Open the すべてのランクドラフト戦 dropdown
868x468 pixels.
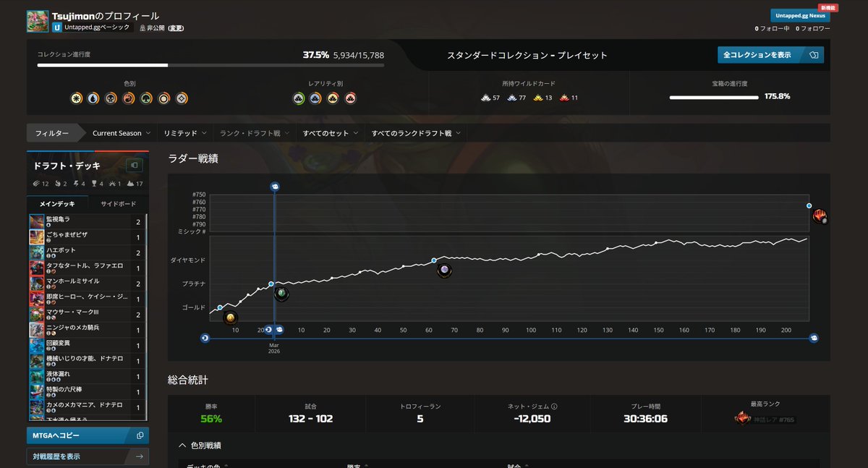[416, 133]
